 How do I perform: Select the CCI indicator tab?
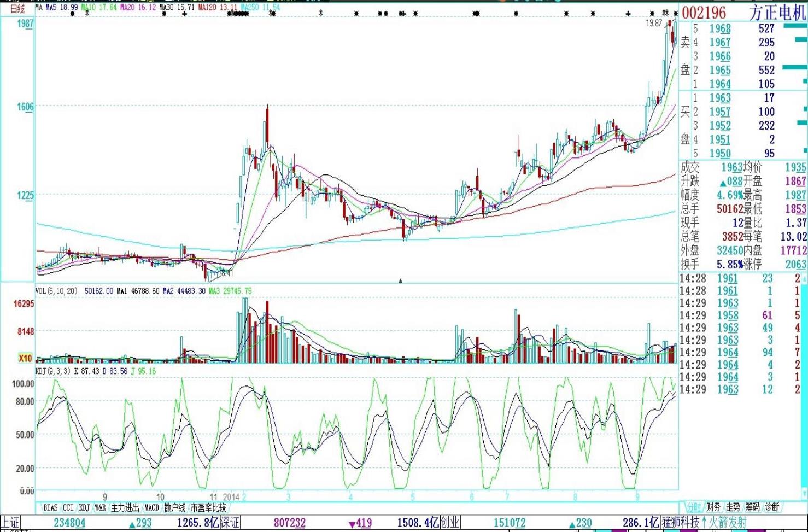[x=68, y=507]
